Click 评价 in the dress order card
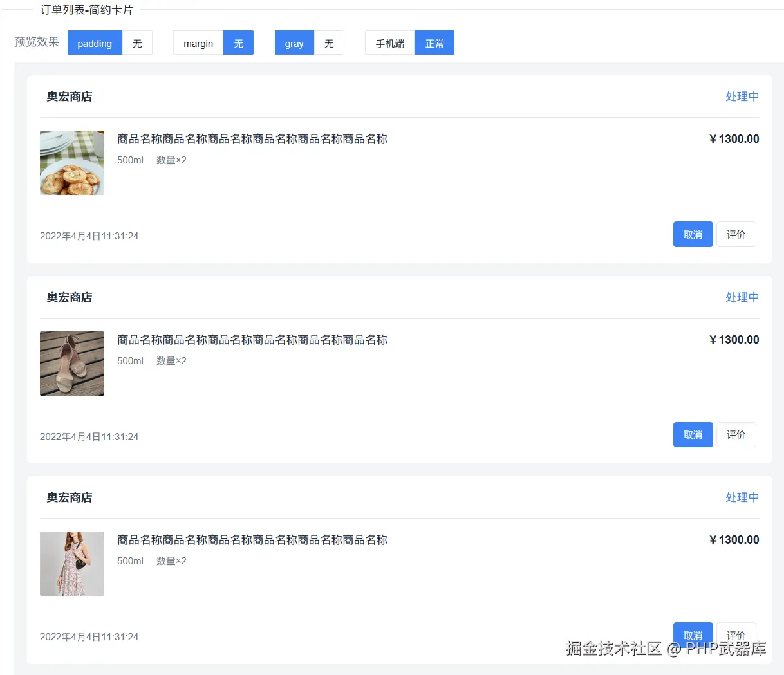784x675 pixels. tap(736, 635)
